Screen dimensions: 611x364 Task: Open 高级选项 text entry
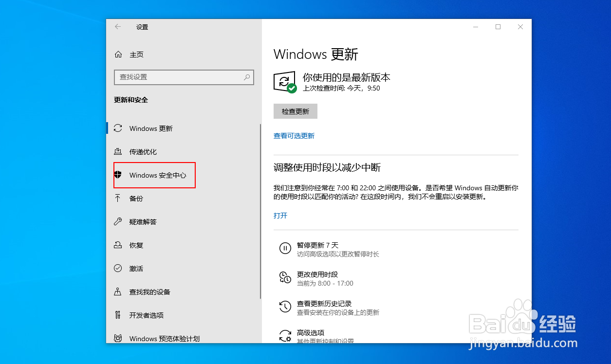pyautogui.click(x=311, y=333)
